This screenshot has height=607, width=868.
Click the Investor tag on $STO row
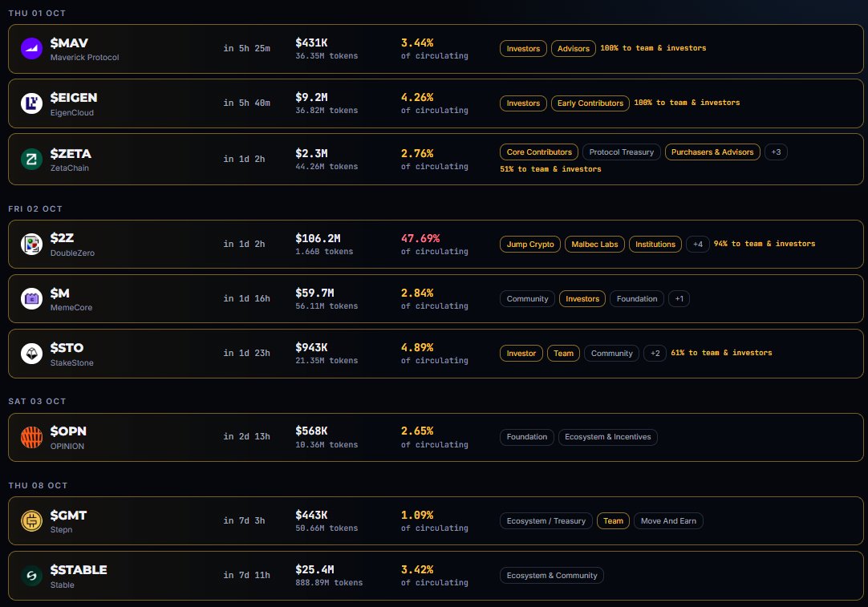click(x=521, y=354)
